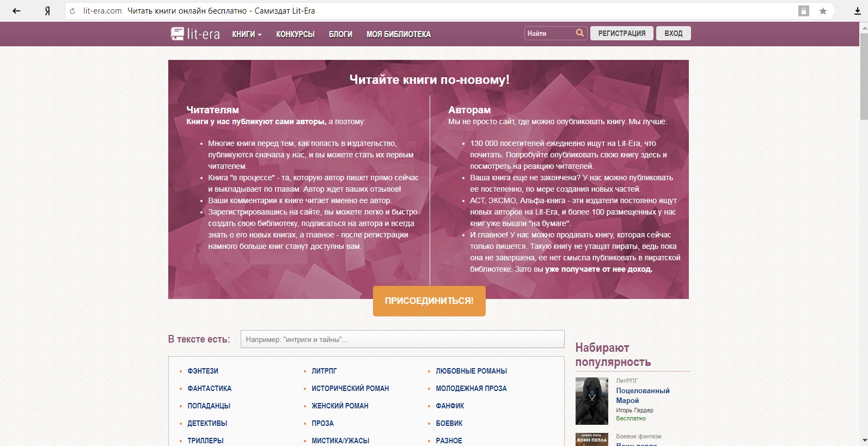Click the РЕГИСТРАЦИЯ button

point(622,33)
